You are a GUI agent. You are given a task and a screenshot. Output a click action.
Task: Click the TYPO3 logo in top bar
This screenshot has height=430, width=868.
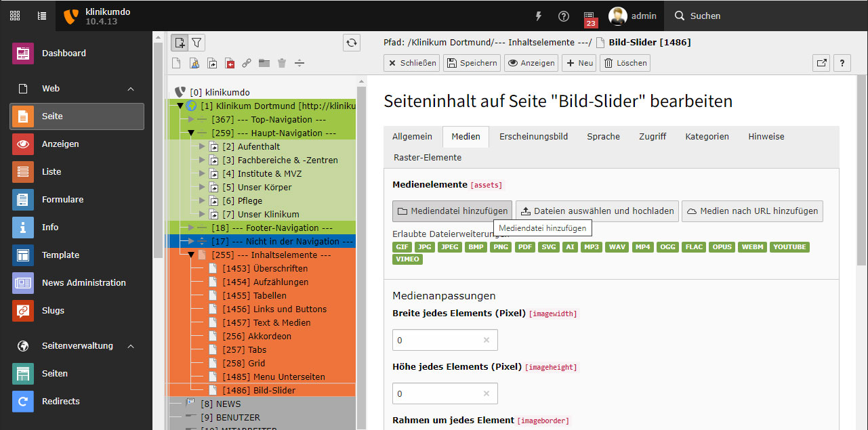click(x=70, y=16)
